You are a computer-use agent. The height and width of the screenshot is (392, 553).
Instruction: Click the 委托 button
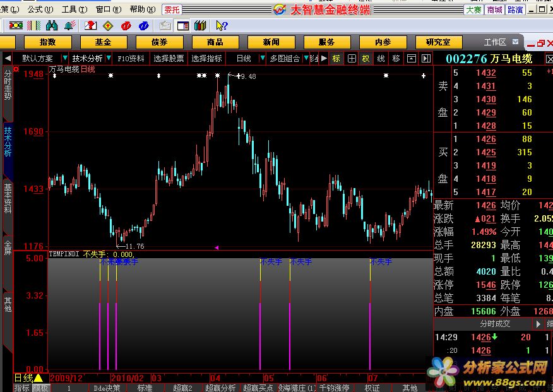coord(172,10)
